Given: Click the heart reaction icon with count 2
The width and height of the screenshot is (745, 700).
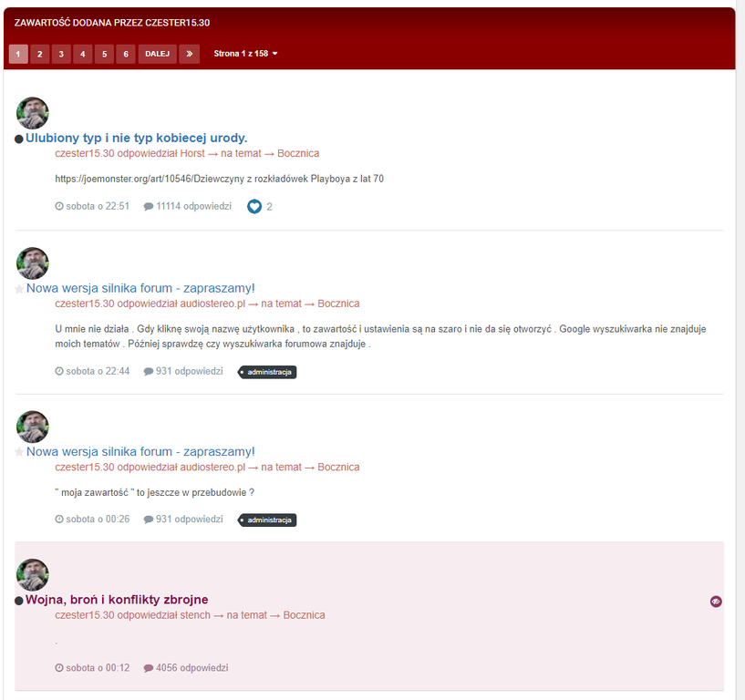Looking at the screenshot, I should pyautogui.click(x=254, y=207).
